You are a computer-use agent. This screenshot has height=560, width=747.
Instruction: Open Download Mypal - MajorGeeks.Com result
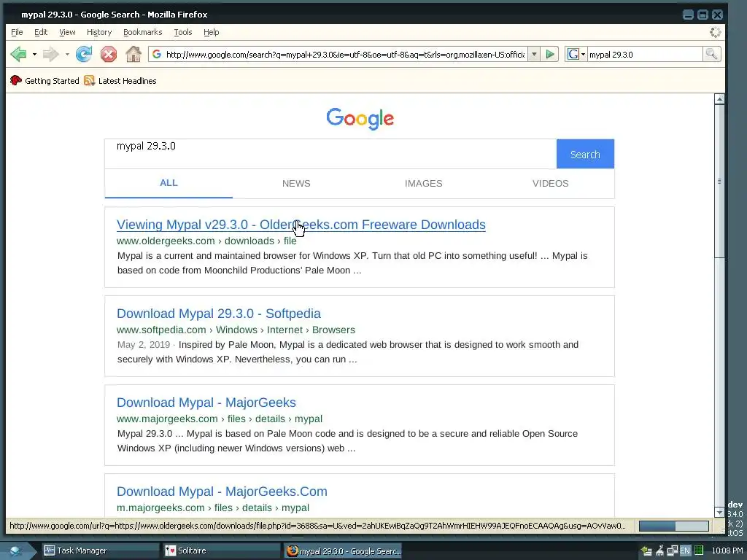coord(222,491)
